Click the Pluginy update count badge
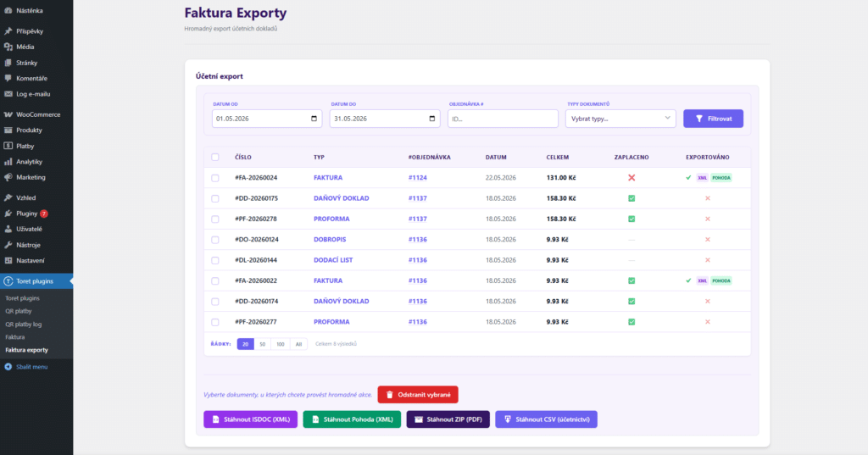This screenshot has width=868, height=455. coord(44,214)
